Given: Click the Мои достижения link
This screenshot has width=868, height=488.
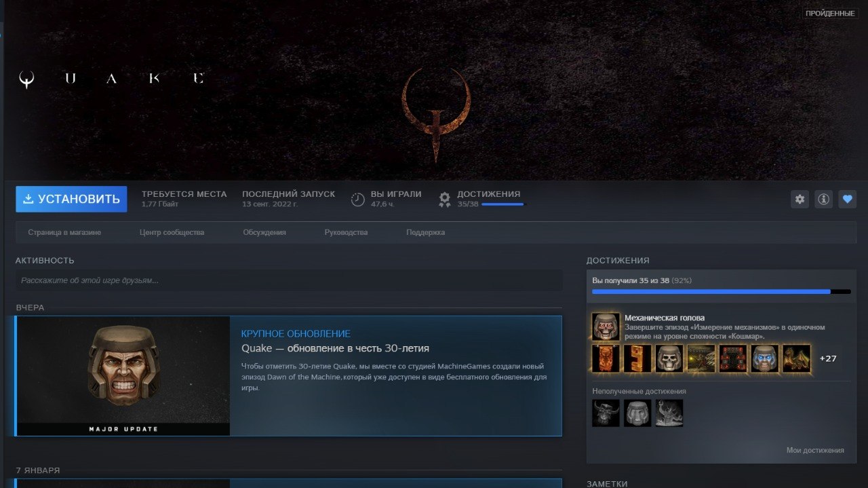Looking at the screenshot, I should click(x=815, y=450).
